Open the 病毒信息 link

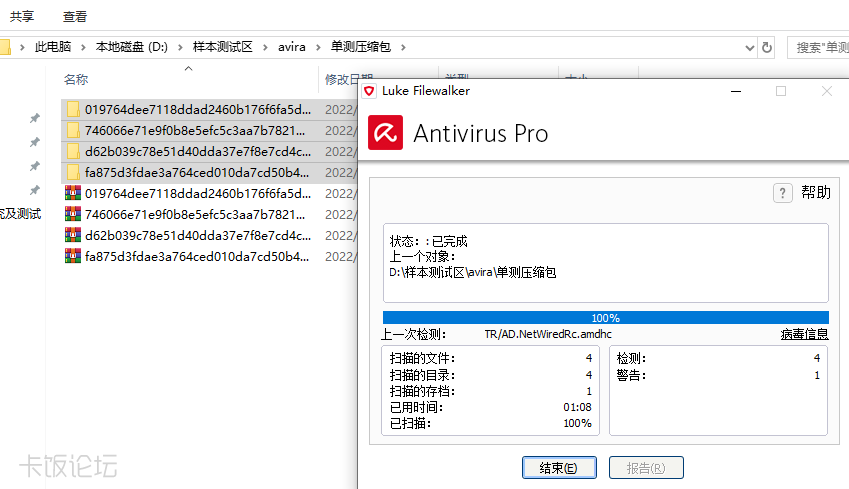pyautogui.click(x=804, y=335)
